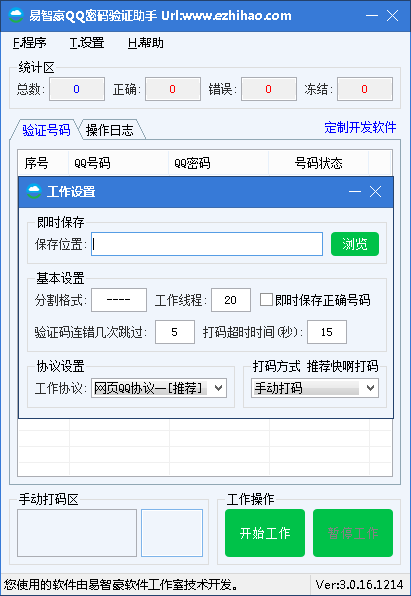Screen dimensions: 411x596
Task: Open the T.设置 menu
Action: click(x=87, y=43)
